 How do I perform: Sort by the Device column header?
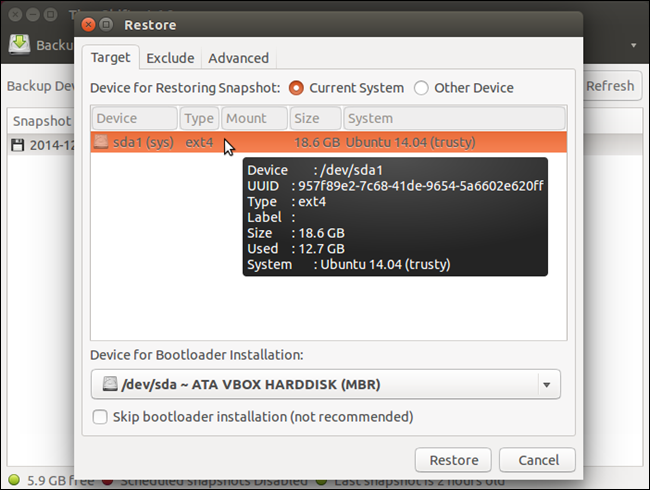point(135,118)
